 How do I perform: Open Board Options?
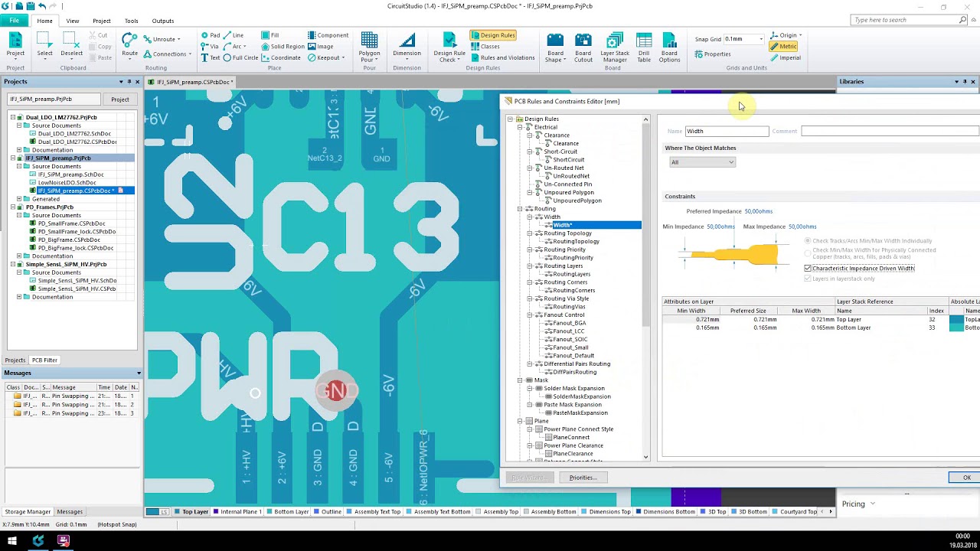(x=669, y=47)
